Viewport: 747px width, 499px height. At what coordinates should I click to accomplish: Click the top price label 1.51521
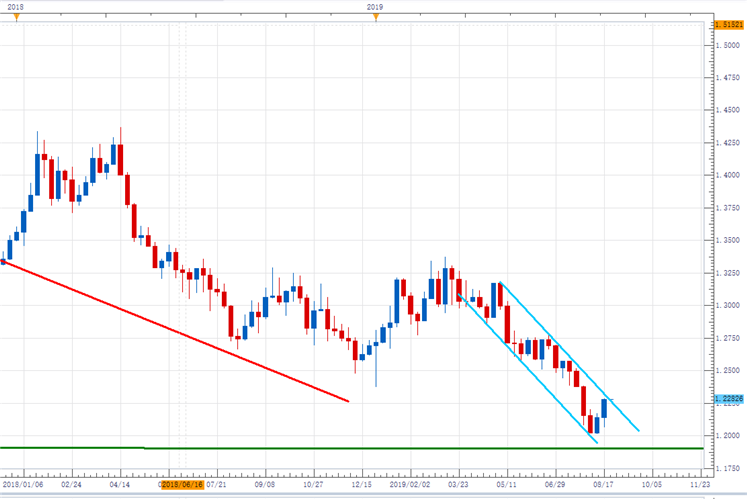click(x=727, y=23)
